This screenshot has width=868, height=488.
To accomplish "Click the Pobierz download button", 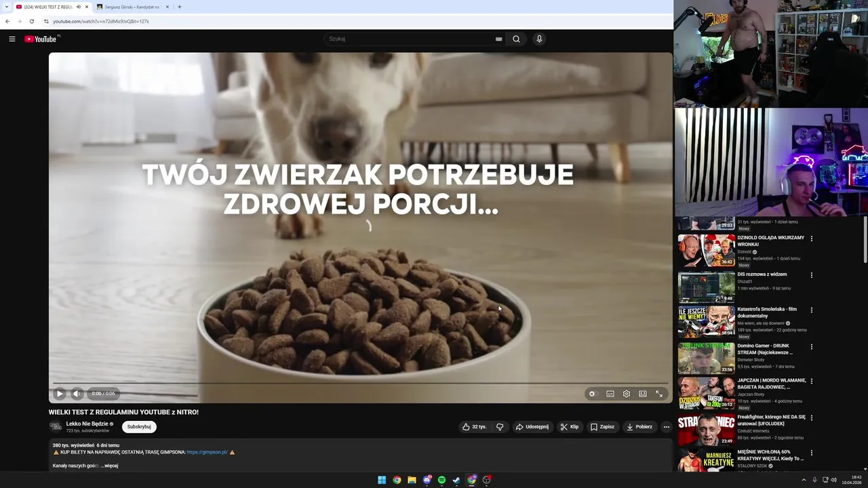I will tap(639, 427).
